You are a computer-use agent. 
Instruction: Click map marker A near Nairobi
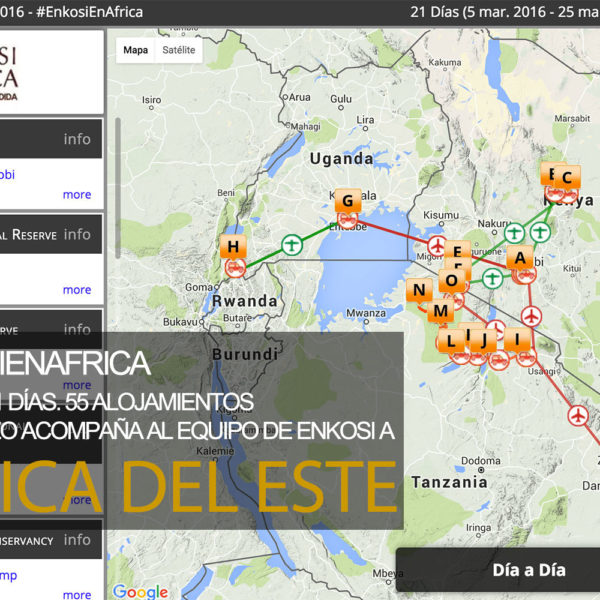tap(520, 258)
